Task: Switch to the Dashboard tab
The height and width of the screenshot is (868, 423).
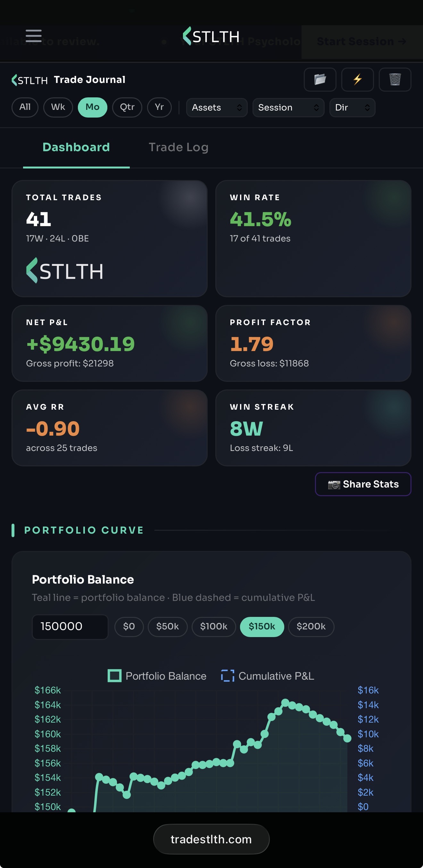Action: (76, 147)
